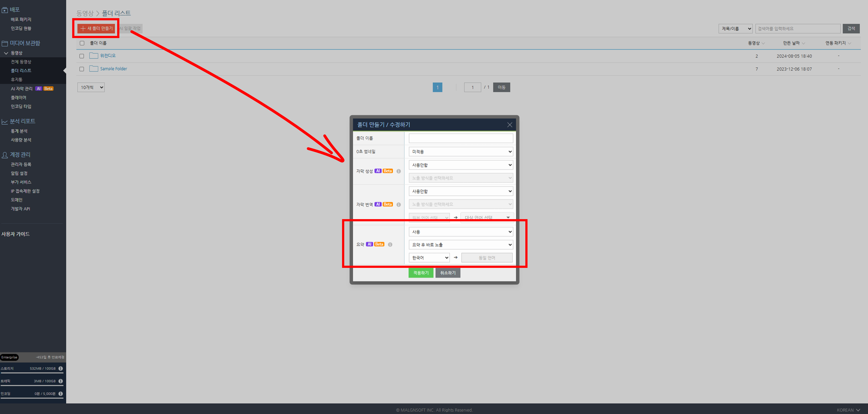Click the 스토리지 usage info icon
The image size is (868, 414).
coord(61,368)
